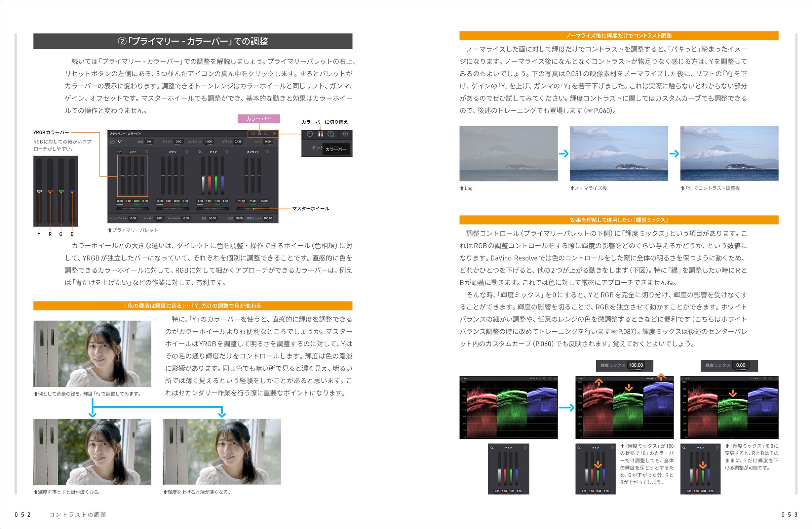Click リフト Y luminance bar in Primary palette
This screenshot has height=529, width=812.
click(123, 176)
